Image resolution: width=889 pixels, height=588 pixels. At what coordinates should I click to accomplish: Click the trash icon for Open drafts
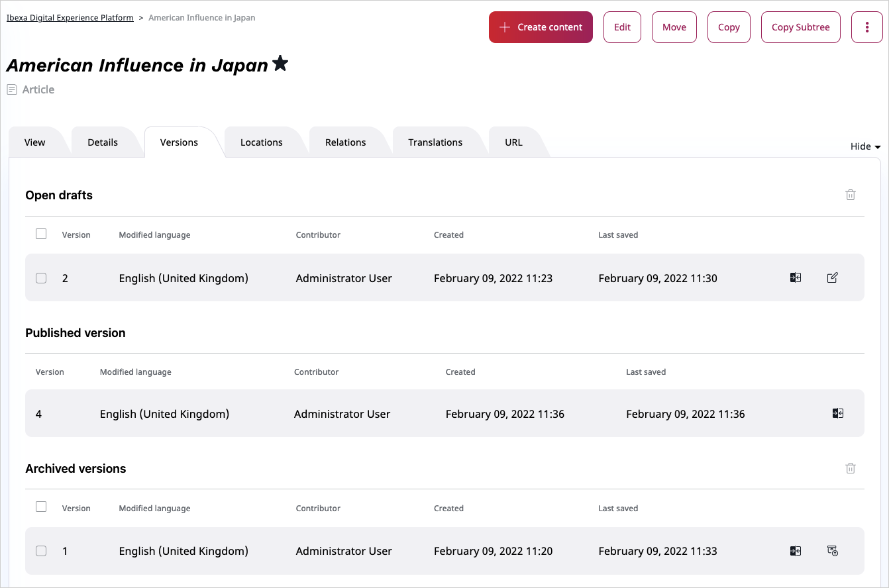(851, 195)
